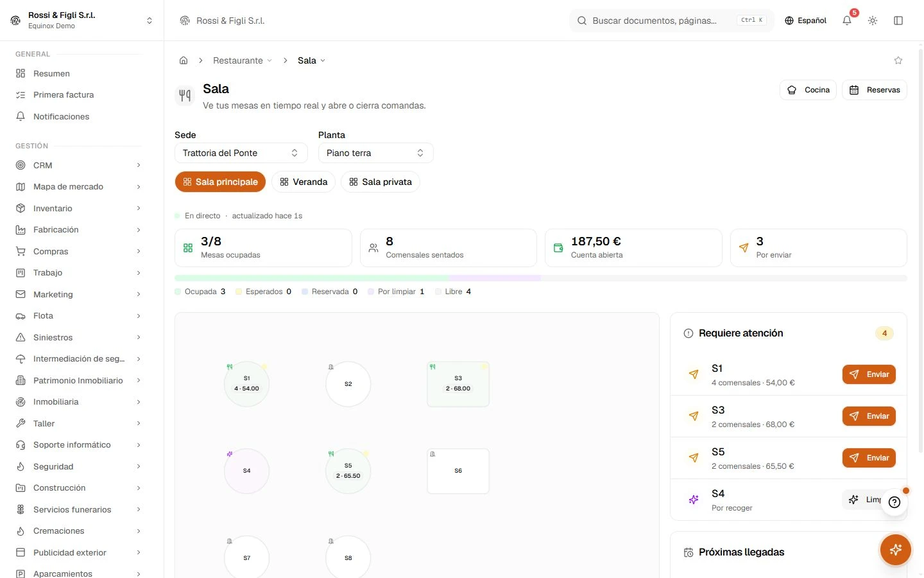The height and width of the screenshot is (578, 924).
Task: Toggle the sidebar panel icon
Action: pos(898,21)
